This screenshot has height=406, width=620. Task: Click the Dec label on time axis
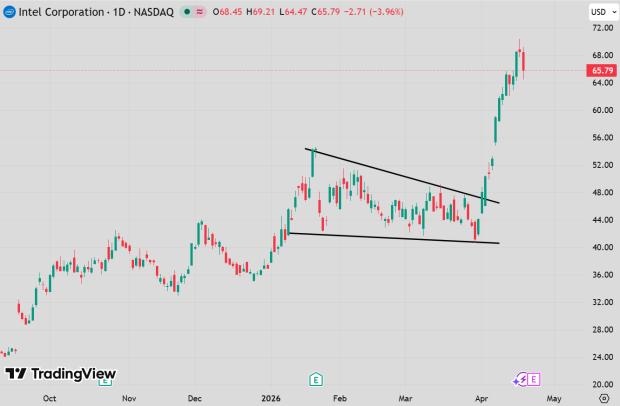(195, 398)
